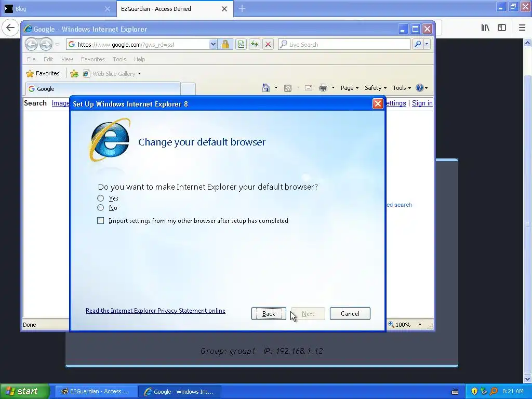The image size is (532, 399).
Task: Open the zoom level dropdown arrow
Action: pyautogui.click(x=420, y=325)
